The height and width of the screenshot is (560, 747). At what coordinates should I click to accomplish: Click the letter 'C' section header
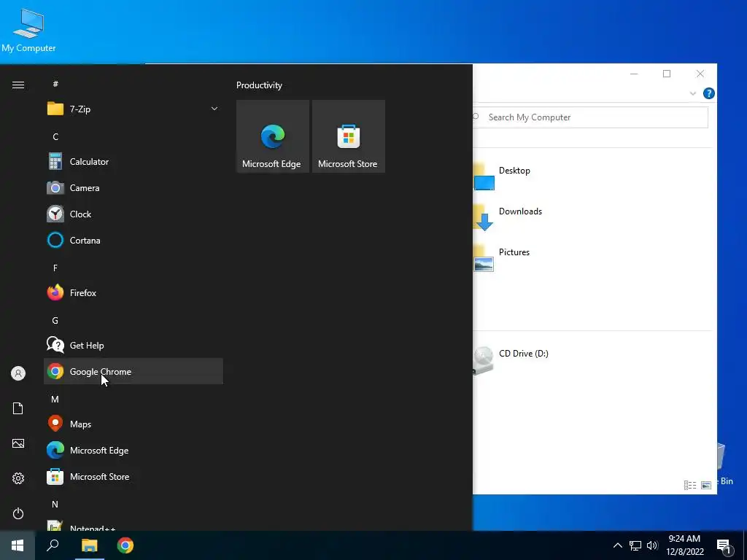[55, 136]
